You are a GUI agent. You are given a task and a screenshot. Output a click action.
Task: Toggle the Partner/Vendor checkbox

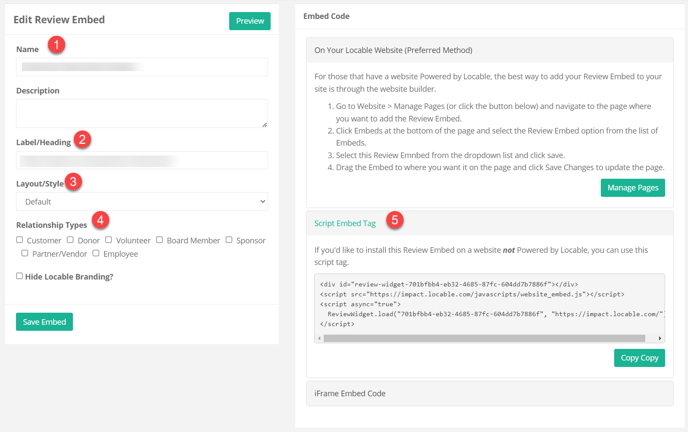point(25,253)
